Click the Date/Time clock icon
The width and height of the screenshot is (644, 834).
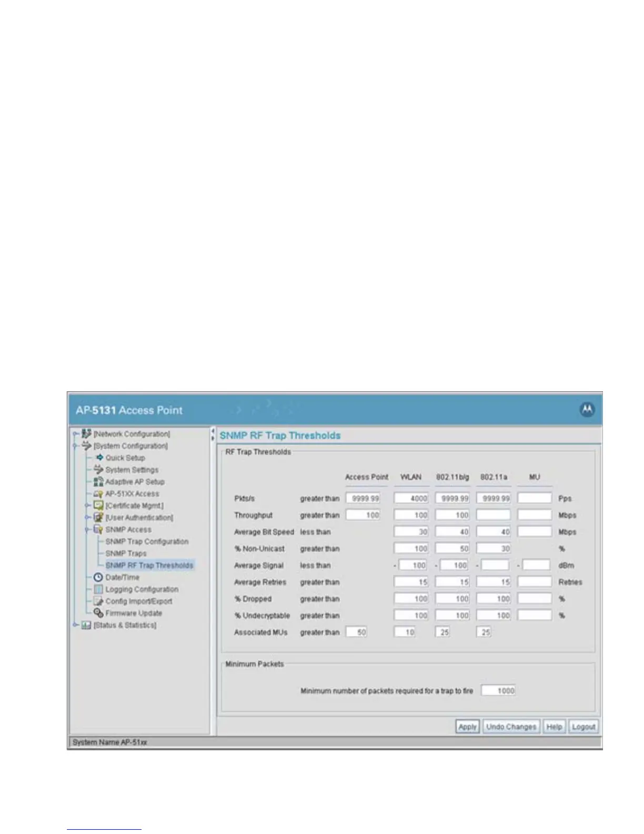[x=98, y=577]
